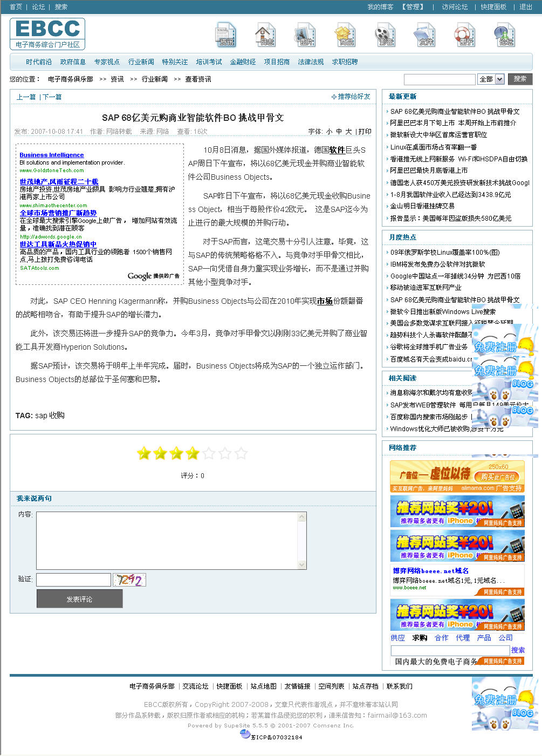The image size is (542, 756).
Task: Focus the comment 内容 text area
Action: (x=171, y=541)
